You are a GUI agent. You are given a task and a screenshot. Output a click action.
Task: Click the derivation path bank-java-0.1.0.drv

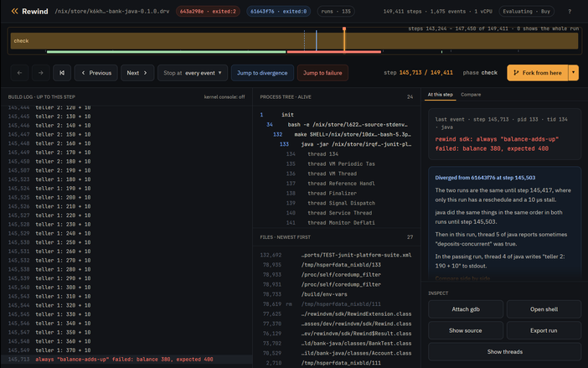tap(111, 11)
